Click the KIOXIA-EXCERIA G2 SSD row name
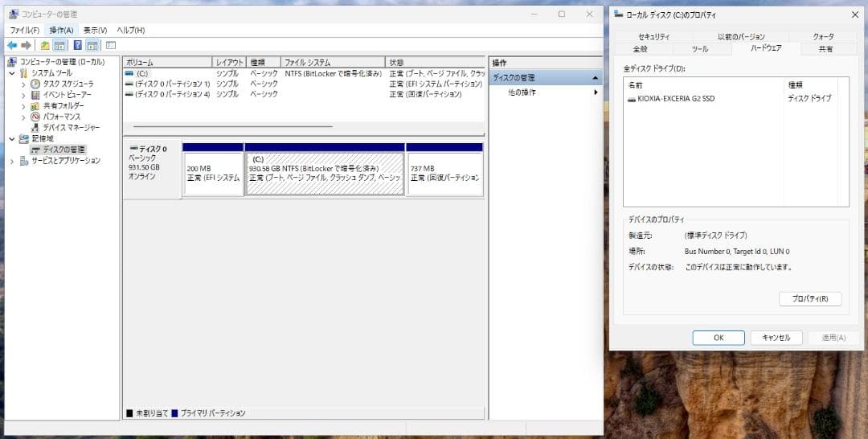Image resolution: width=868 pixels, height=439 pixels. (x=675, y=99)
